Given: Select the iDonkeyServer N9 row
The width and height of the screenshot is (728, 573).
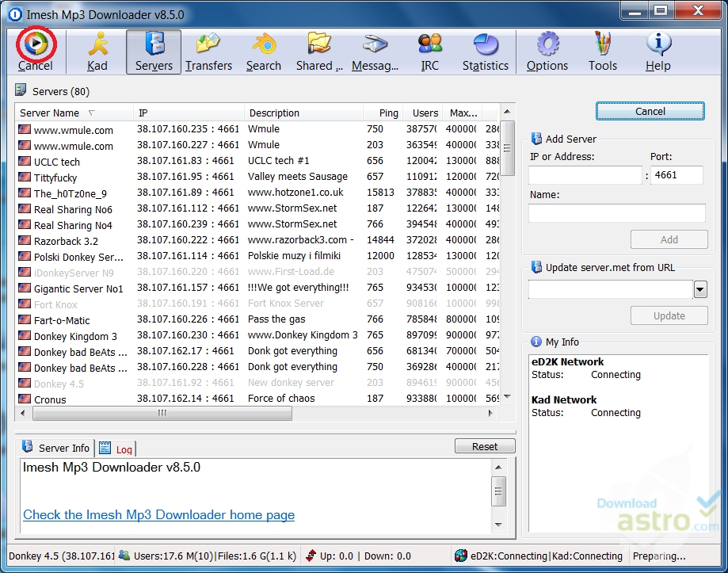Looking at the screenshot, I should [257, 272].
